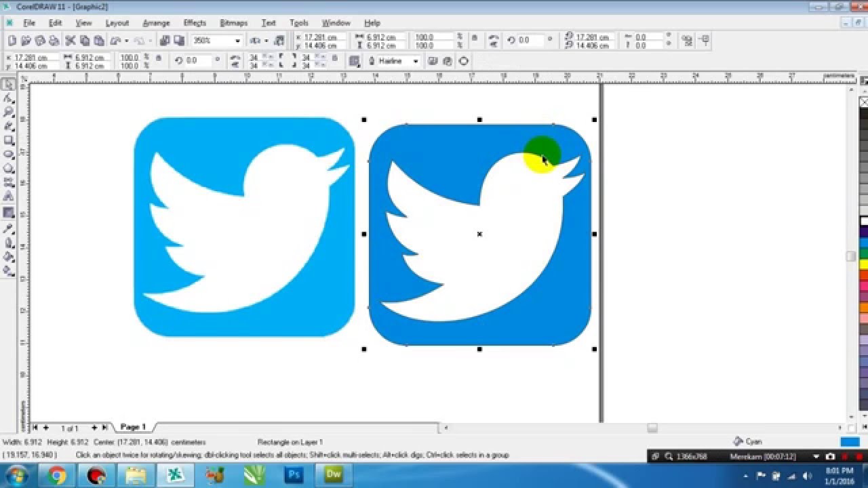Click the Cyan fill indicator in status bar
The height and width of the screenshot is (488, 868).
point(850,442)
